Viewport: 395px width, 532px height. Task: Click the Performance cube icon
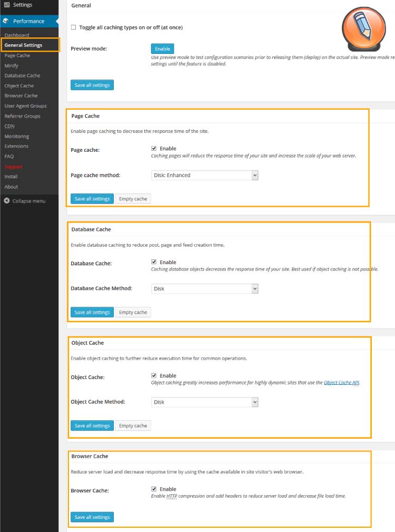coord(6,21)
